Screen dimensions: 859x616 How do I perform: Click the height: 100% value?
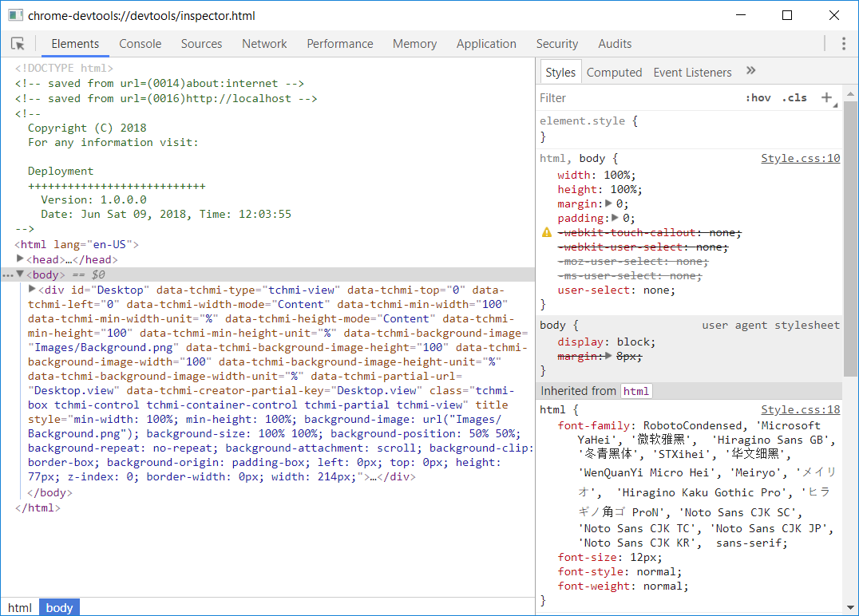[623, 189]
